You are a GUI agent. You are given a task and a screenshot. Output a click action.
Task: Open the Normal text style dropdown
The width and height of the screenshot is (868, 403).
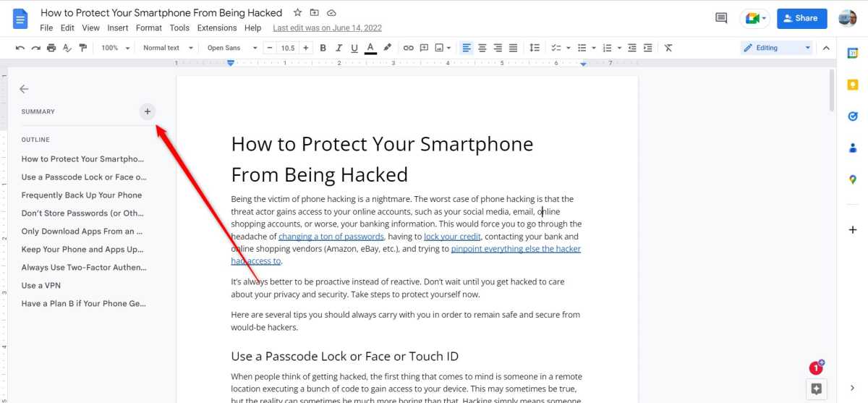click(x=168, y=48)
